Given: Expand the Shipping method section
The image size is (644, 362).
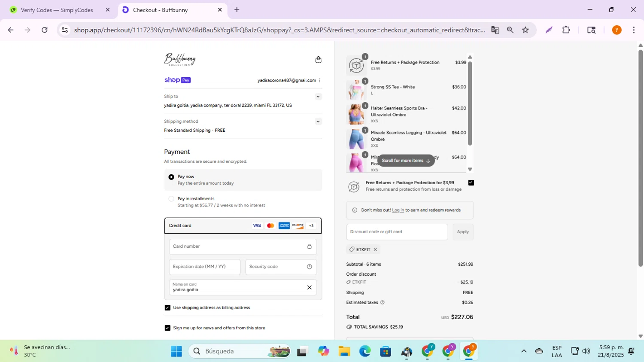Looking at the screenshot, I should (x=318, y=122).
